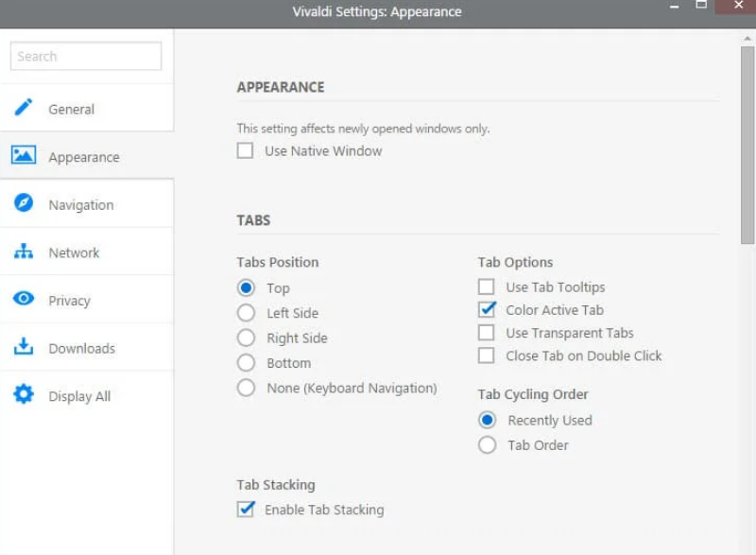Select Left Side tabs position

click(x=246, y=313)
